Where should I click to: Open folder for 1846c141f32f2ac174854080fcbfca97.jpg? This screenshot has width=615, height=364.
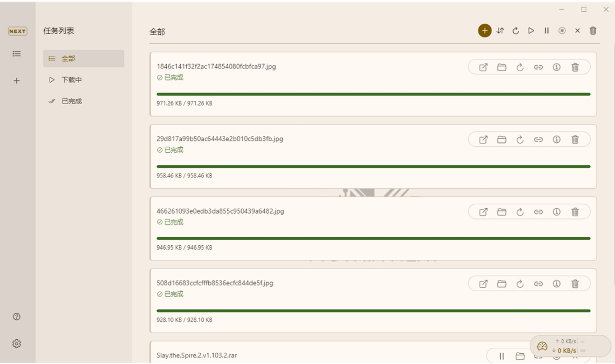coord(502,67)
